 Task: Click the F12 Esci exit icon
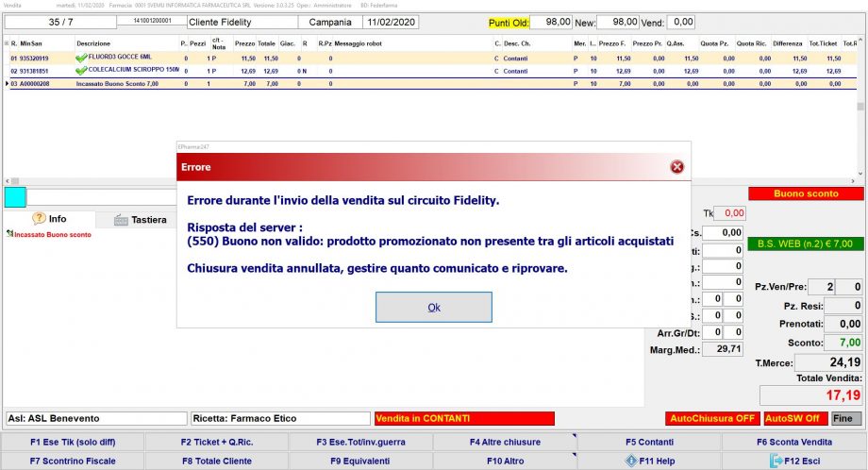[x=777, y=461]
